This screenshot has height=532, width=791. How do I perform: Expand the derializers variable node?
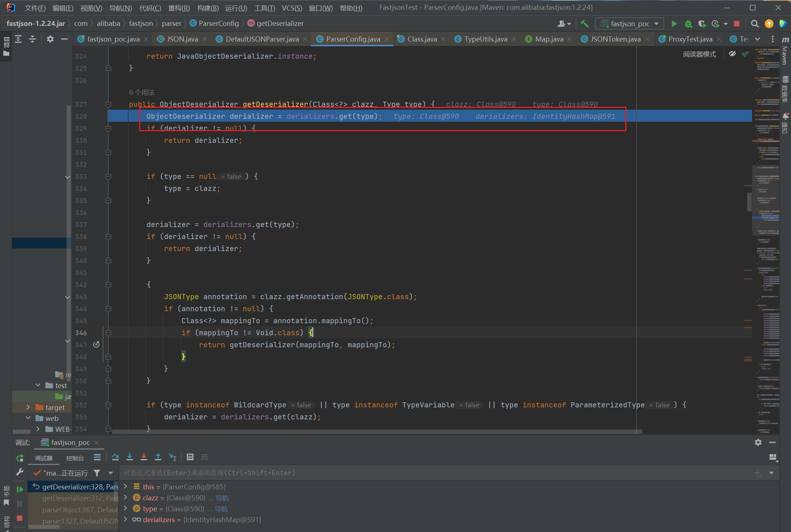(126, 520)
